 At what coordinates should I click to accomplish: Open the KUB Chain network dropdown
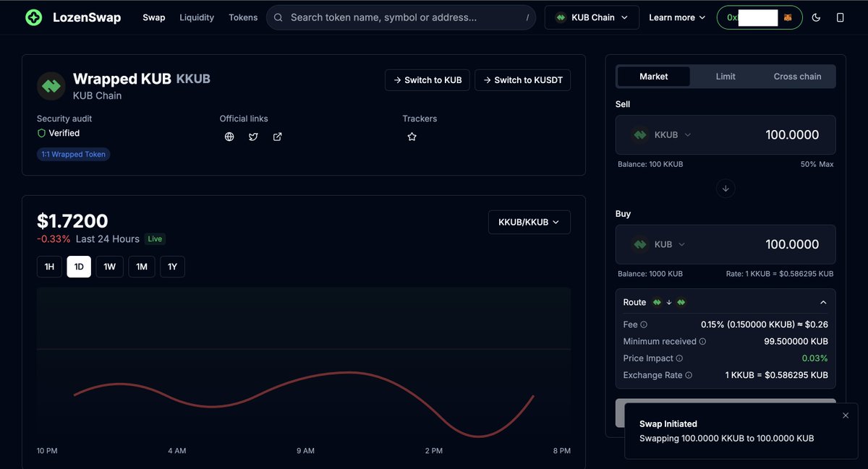tap(592, 17)
